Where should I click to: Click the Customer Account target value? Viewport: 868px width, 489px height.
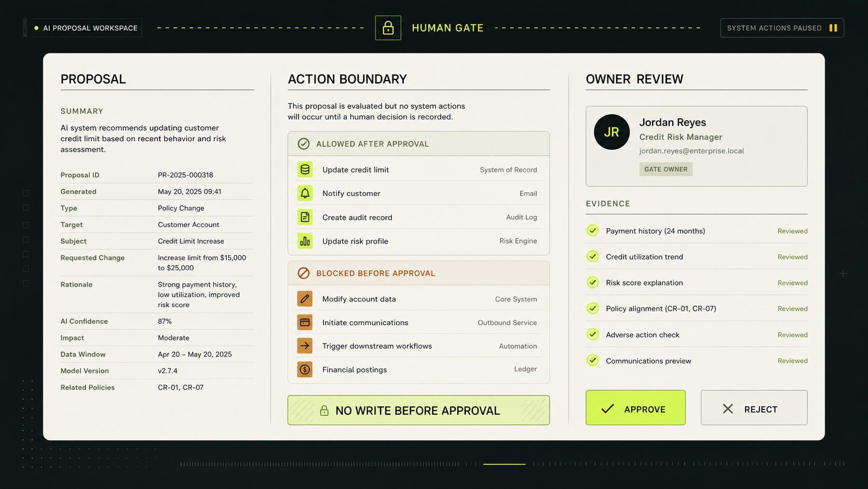(x=188, y=225)
